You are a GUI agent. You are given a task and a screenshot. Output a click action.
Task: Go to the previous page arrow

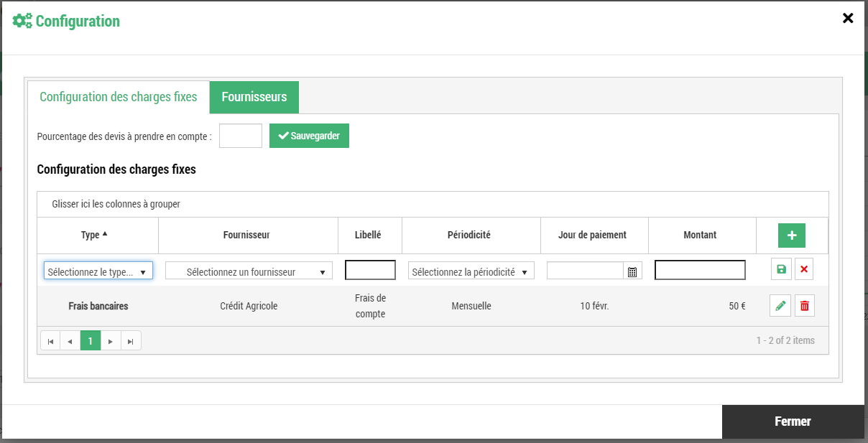coord(70,341)
